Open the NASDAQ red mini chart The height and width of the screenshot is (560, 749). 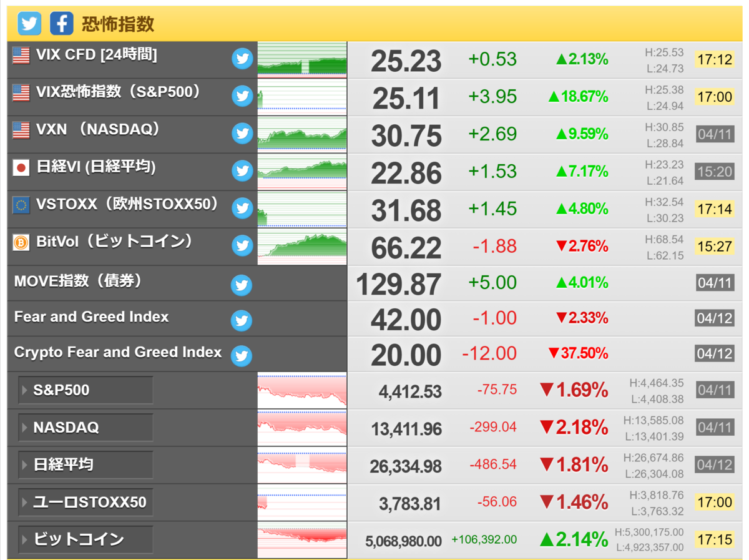[x=302, y=428]
